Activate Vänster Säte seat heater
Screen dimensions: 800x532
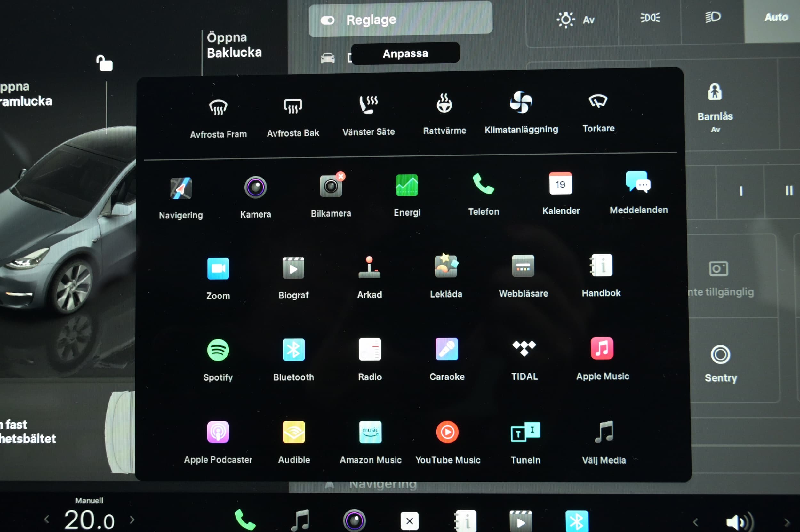[x=368, y=116]
